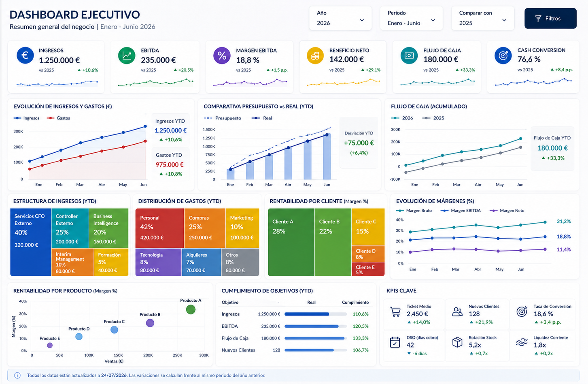Click the Producto E bubble

tap(50, 346)
